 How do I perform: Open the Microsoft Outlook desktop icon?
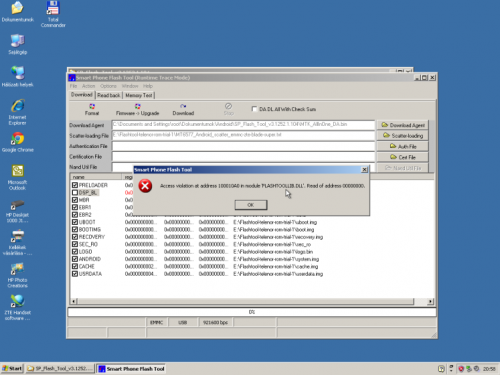coord(17,177)
